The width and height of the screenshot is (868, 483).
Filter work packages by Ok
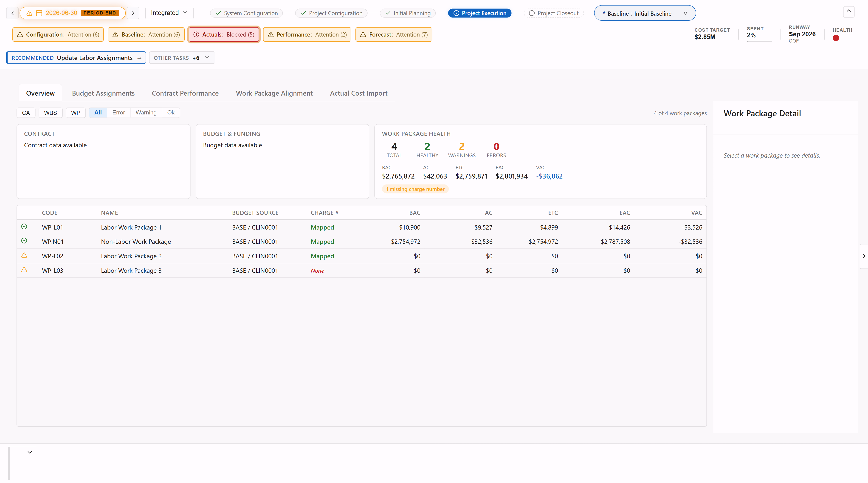click(x=171, y=113)
